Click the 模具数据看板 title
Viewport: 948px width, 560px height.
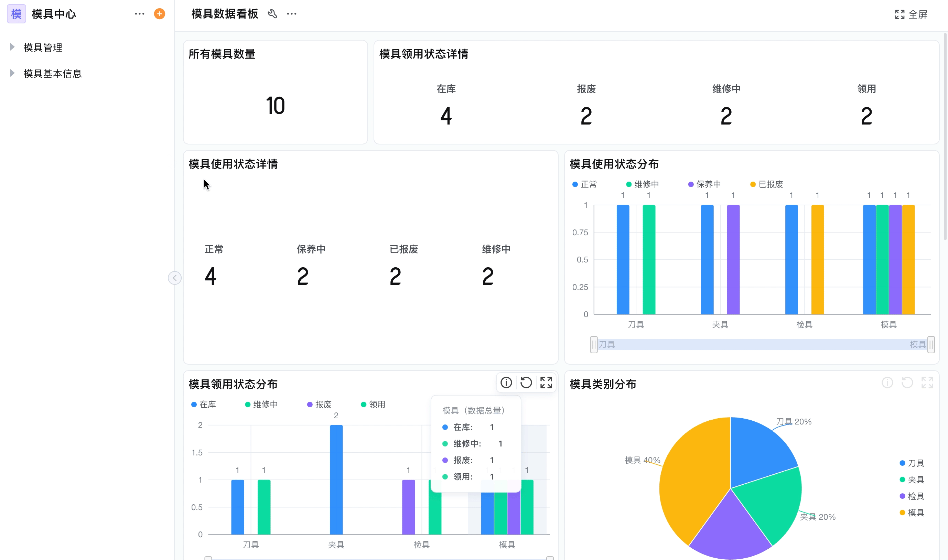[225, 14]
